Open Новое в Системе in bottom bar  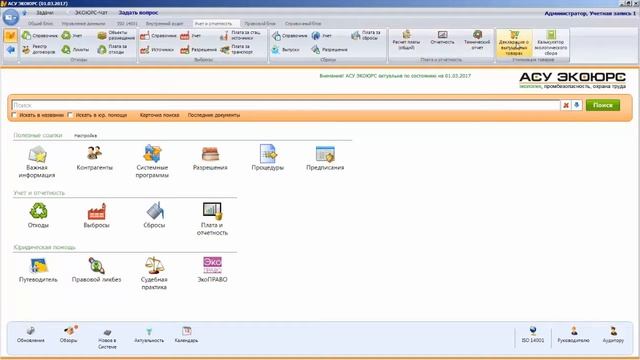click(107, 339)
